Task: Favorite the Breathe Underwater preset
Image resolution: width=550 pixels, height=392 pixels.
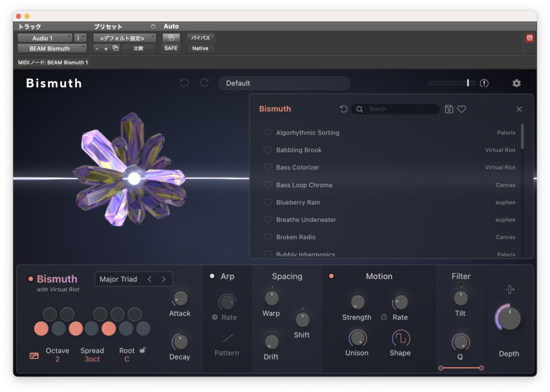Action: [x=267, y=220]
